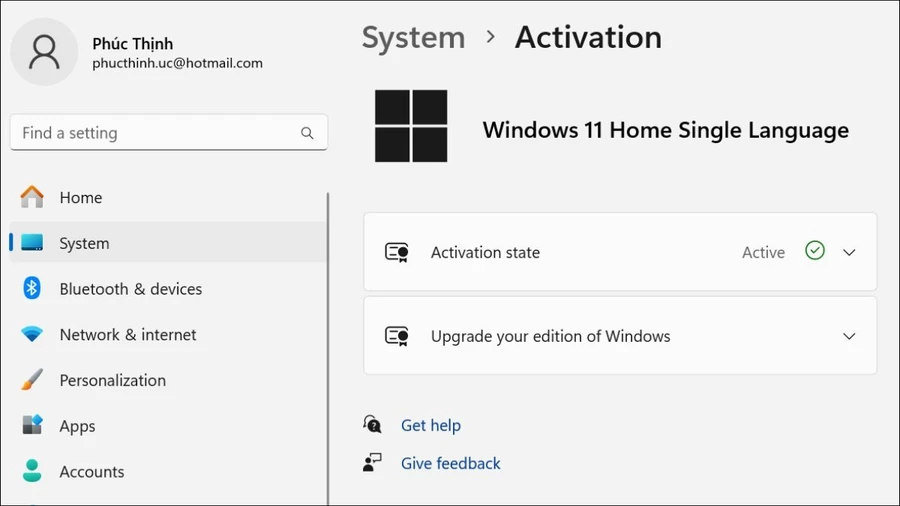Click the Personalization paintbrush icon

[x=32, y=380]
